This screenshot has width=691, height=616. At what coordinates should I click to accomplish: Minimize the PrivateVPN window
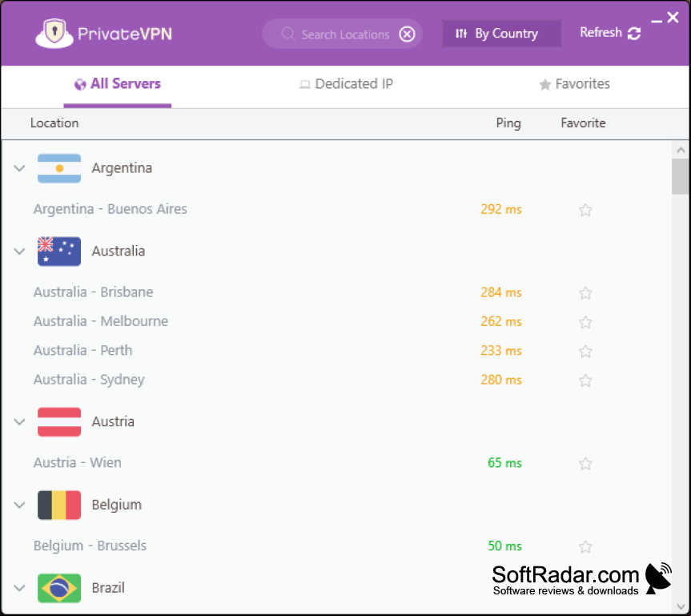[657, 21]
